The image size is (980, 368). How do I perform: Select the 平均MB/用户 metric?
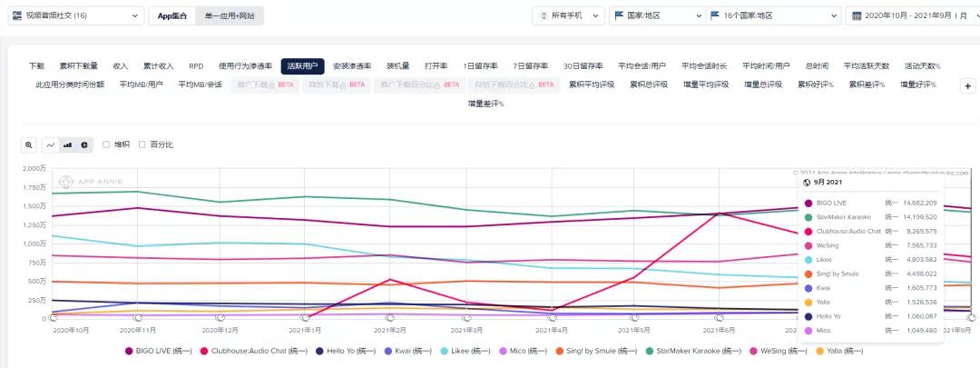[x=141, y=85]
